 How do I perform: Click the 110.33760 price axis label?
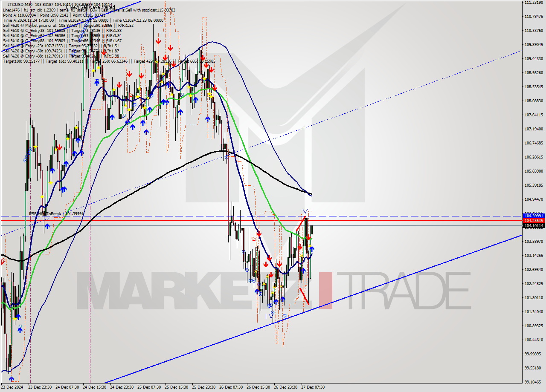click(x=534, y=31)
